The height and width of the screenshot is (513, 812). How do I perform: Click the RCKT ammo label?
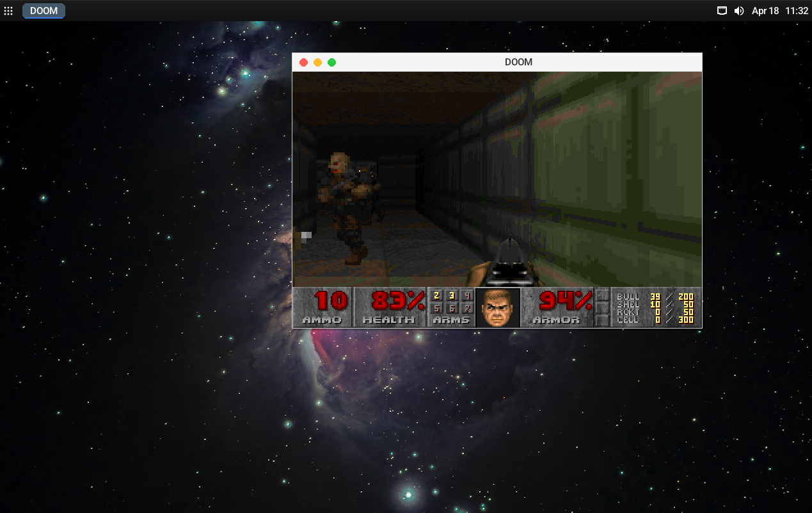628,313
